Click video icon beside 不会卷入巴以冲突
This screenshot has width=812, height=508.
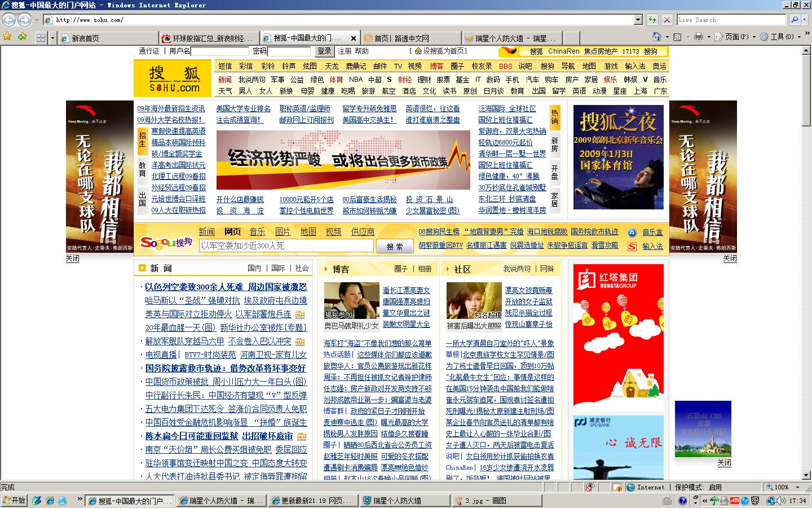(x=300, y=341)
